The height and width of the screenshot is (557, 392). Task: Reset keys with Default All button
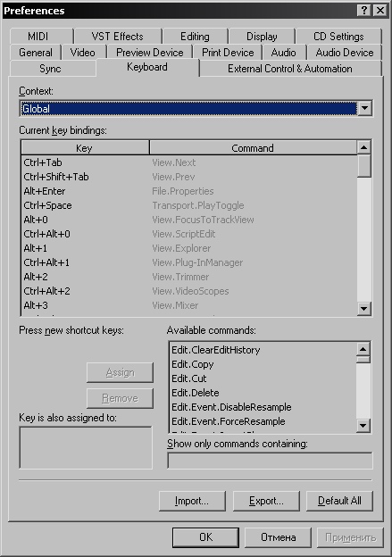[x=339, y=501]
